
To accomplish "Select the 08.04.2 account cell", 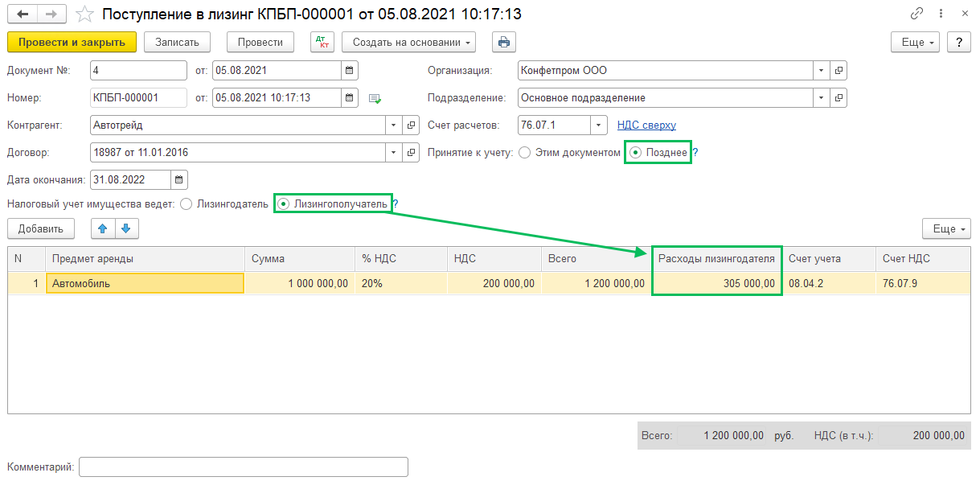I will point(829,283).
